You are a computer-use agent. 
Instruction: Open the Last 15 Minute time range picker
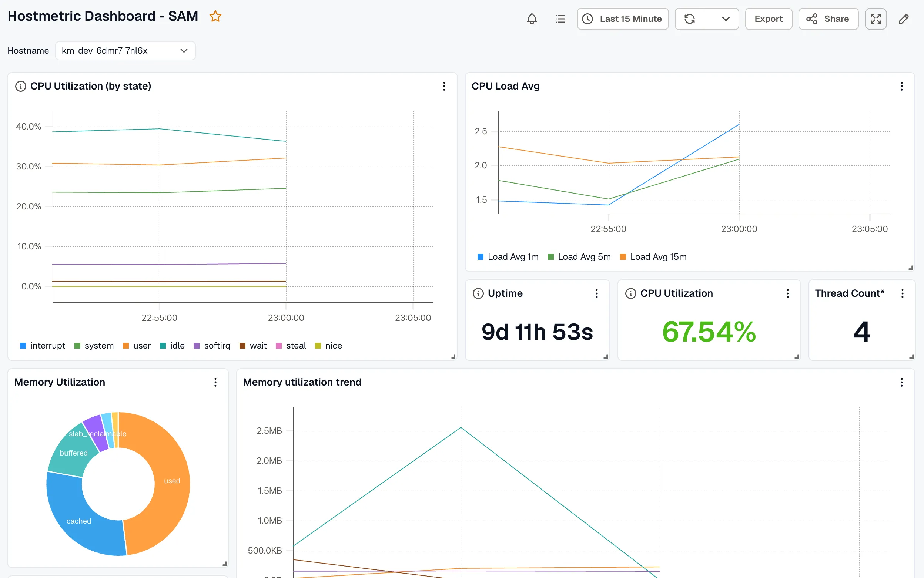click(x=623, y=19)
